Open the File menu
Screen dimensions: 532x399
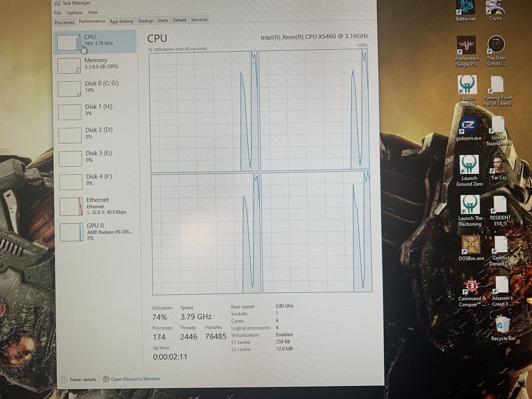(58, 13)
